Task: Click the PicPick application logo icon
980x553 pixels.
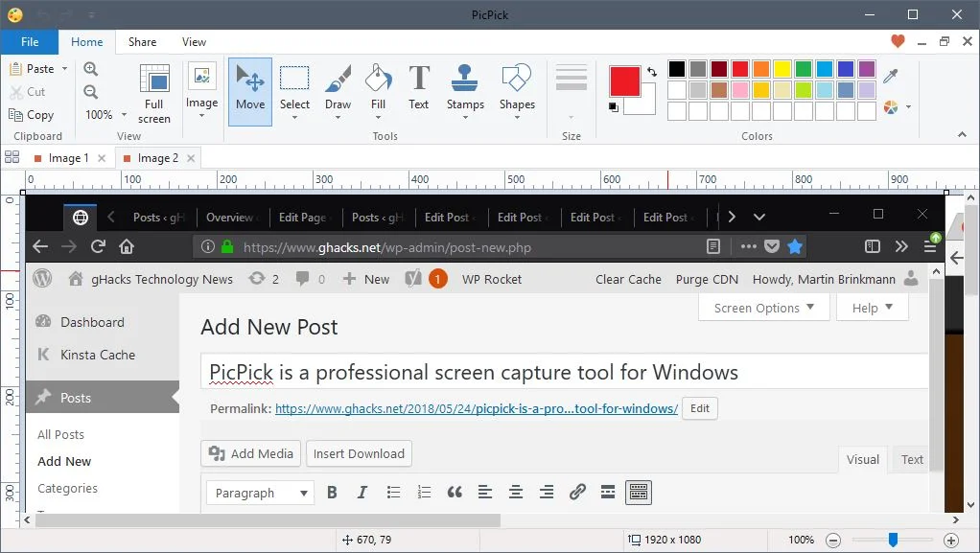Action: pyautogui.click(x=15, y=14)
